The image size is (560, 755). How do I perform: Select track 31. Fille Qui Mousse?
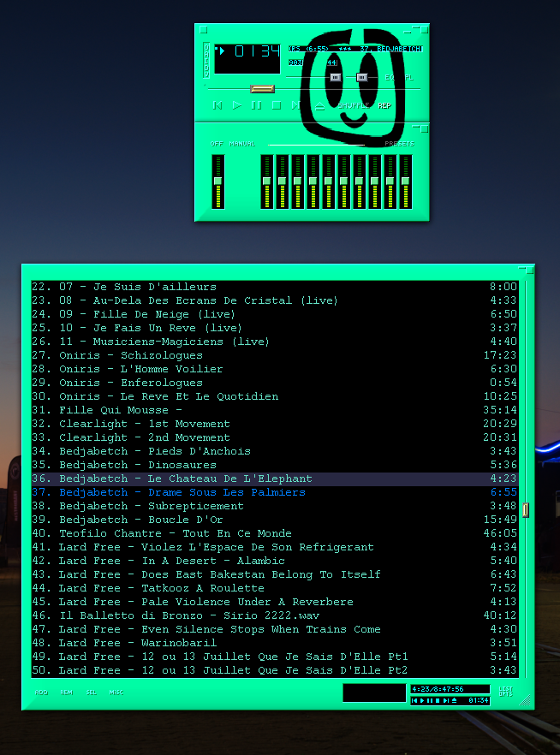275,410
